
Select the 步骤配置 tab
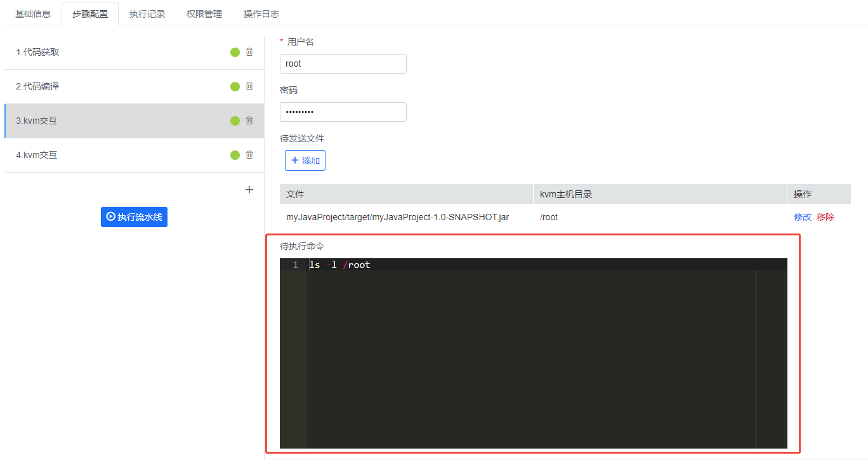(x=90, y=14)
